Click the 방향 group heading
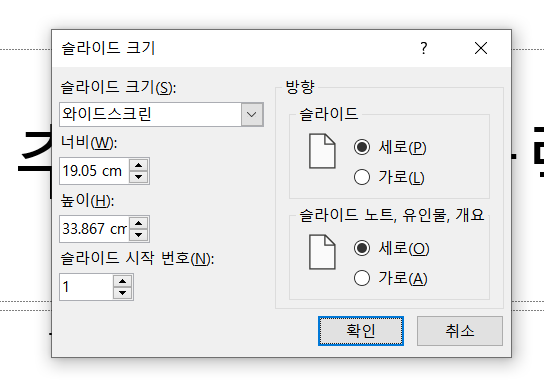Image resolution: width=544 pixels, height=388 pixels. pos(300,87)
